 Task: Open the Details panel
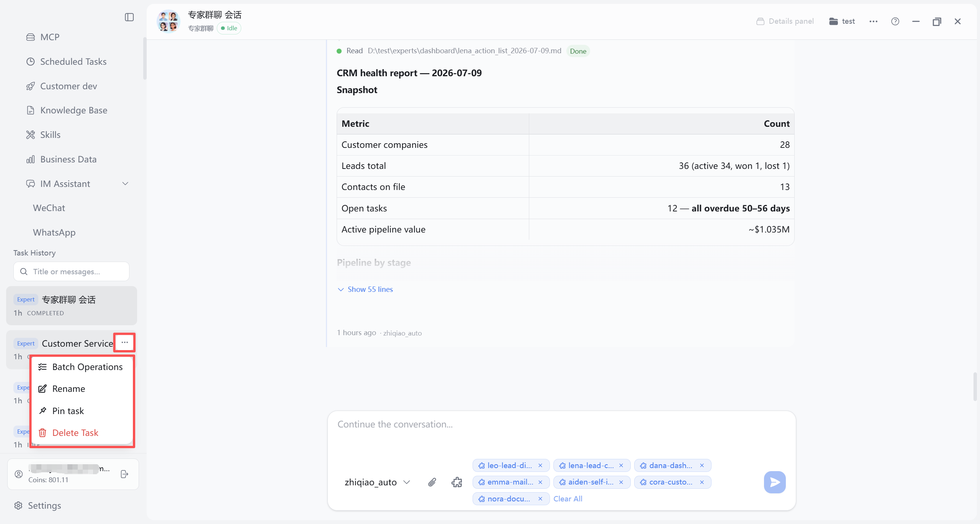[785, 21]
